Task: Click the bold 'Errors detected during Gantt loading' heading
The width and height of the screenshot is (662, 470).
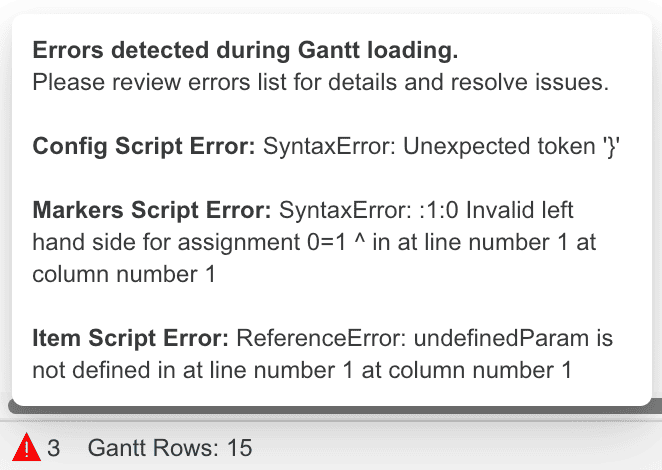Action: pos(245,50)
